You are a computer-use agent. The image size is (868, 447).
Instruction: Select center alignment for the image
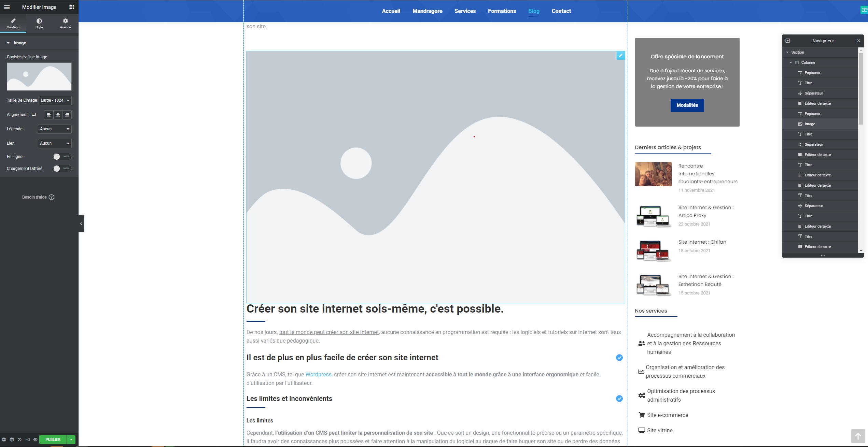pyautogui.click(x=58, y=115)
